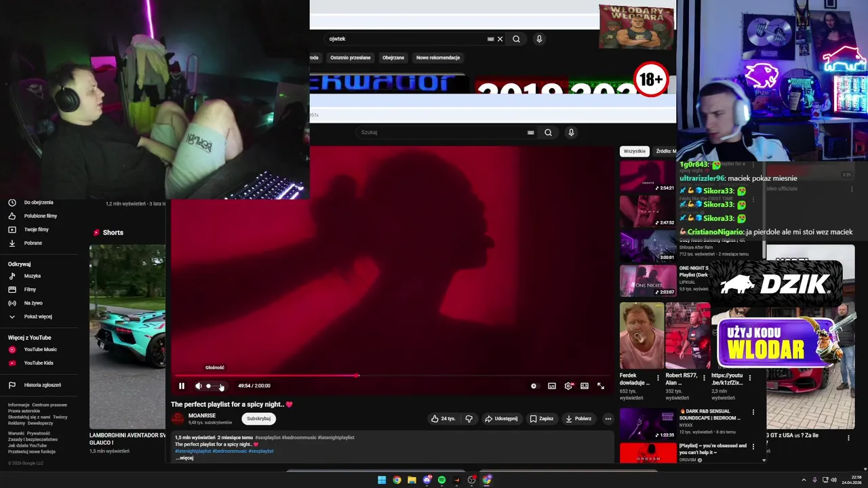The height and width of the screenshot is (488, 868).
Task: Select the Wszystkie chip in the sidebar
Action: 635,151
